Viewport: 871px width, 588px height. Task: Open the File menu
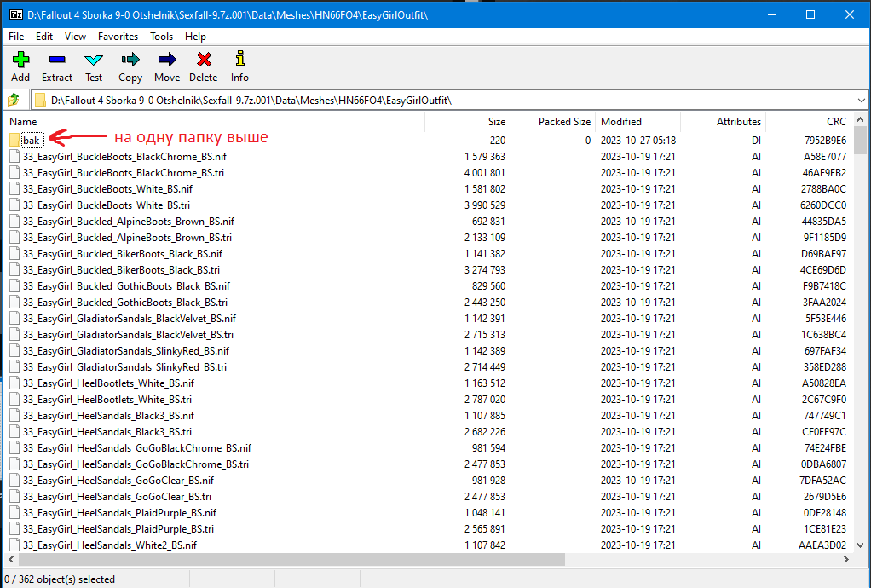click(x=16, y=37)
